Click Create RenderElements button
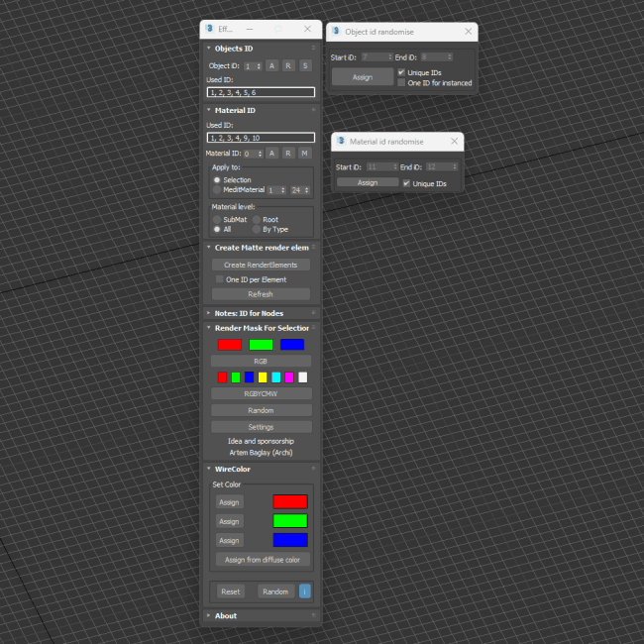This screenshot has height=644, width=644. pyautogui.click(x=261, y=265)
